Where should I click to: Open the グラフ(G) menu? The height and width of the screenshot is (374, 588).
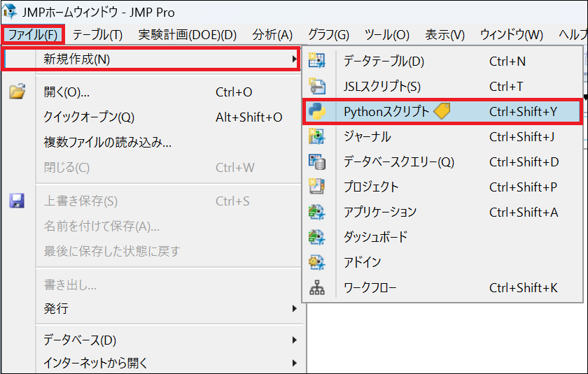(x=328, y=34)
